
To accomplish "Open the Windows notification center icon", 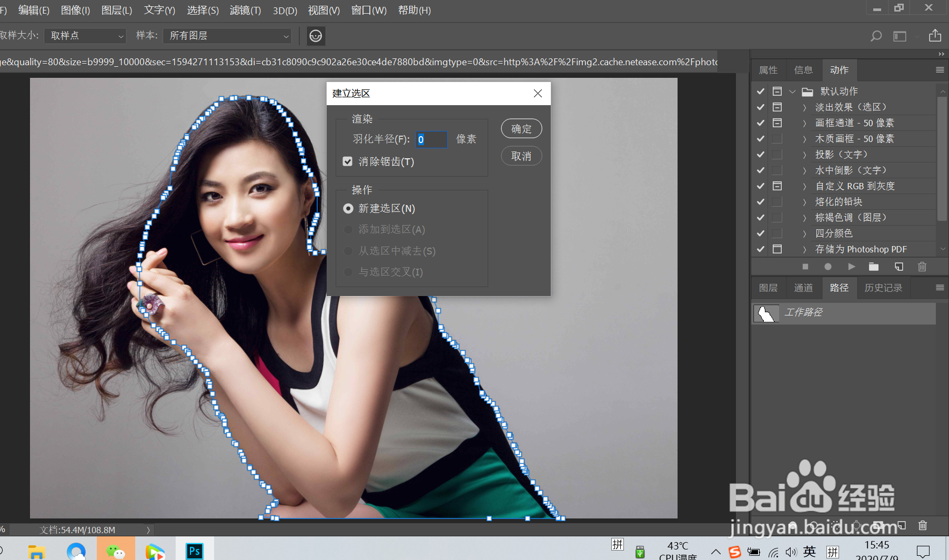I will click(x=923, y=552).
